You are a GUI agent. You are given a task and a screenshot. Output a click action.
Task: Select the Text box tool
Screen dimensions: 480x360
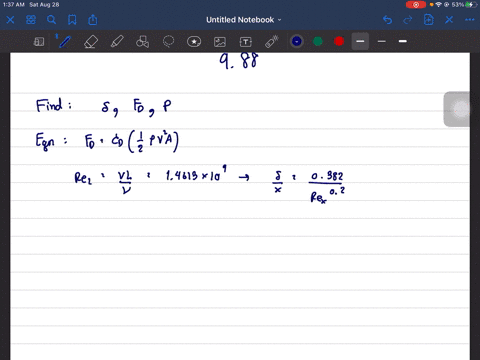click(246, 42)
